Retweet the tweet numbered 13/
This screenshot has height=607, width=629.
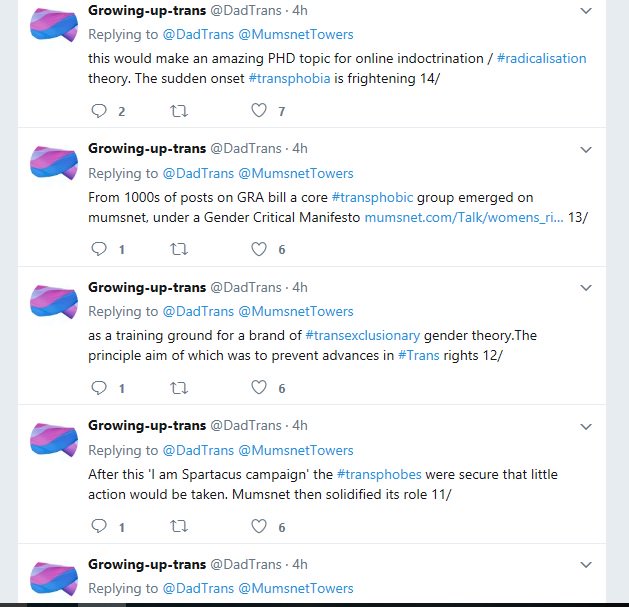pyautogui.click(x=179, y=249)
